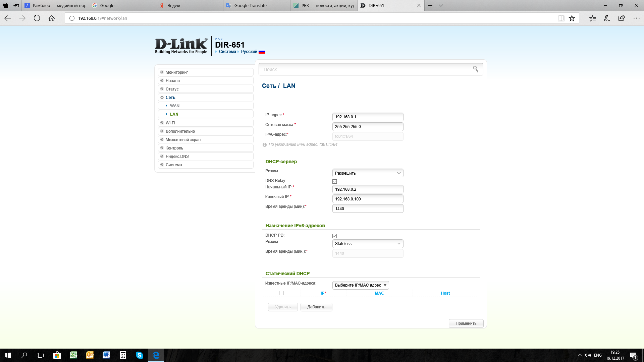The image size is (644, 362).
Task: Click the search magnifier icon
Action: [475, 69]
